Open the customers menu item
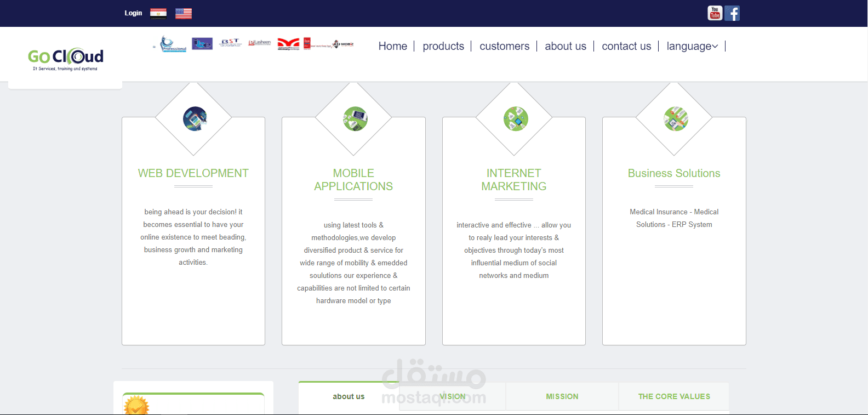This screenshot has width=868, height=415. [505, 46]
